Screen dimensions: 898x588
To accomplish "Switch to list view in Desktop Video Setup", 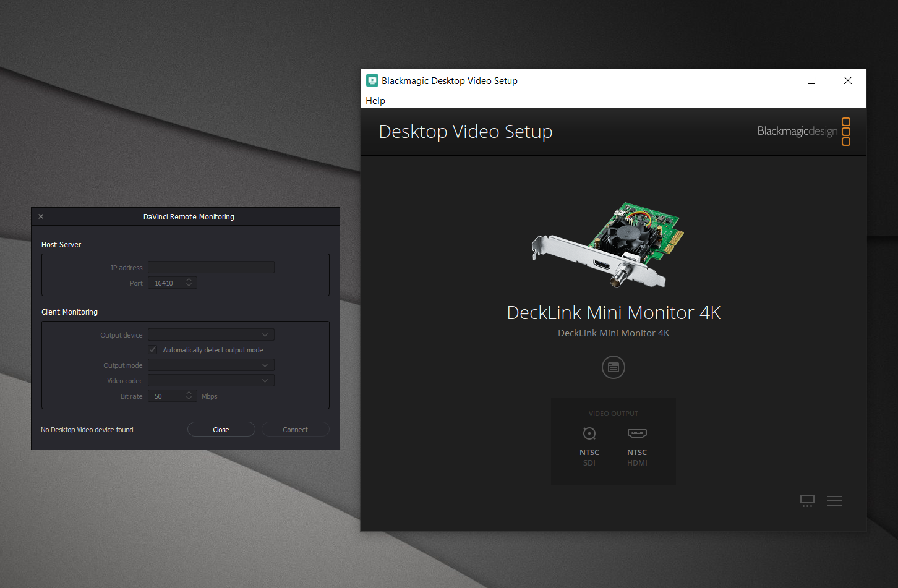I will point(834,501).
